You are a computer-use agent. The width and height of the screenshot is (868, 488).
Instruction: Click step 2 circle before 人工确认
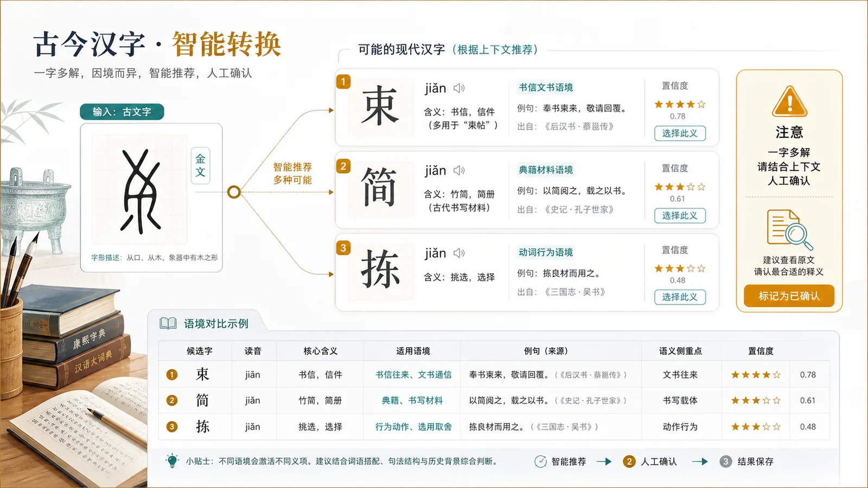(629, 461)
